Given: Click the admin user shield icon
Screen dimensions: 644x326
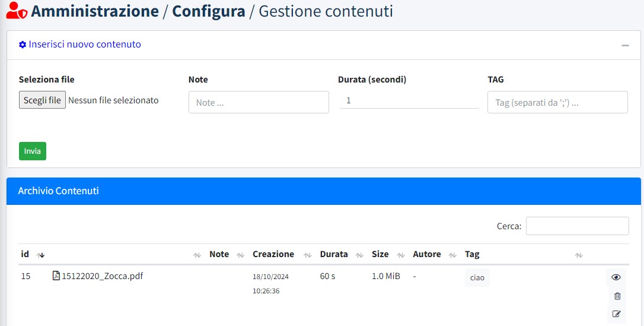Looking at the screenshot, I should pos(17,11).
